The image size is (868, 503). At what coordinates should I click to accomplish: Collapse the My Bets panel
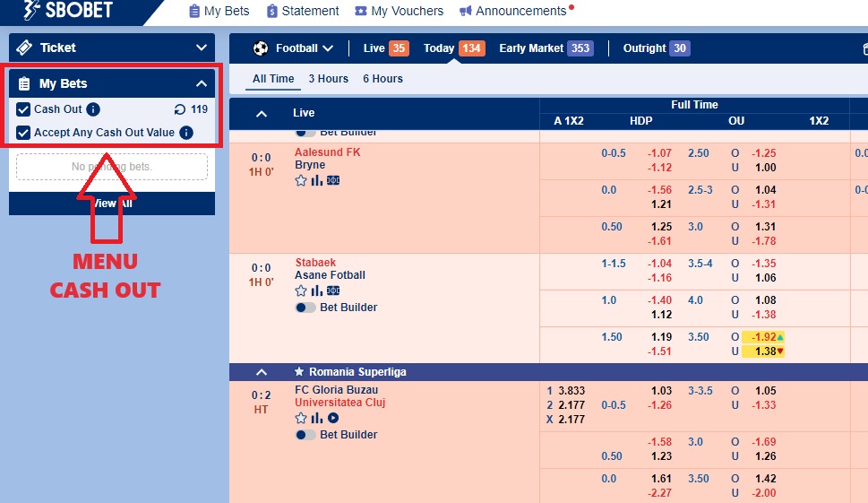point(202,83)
